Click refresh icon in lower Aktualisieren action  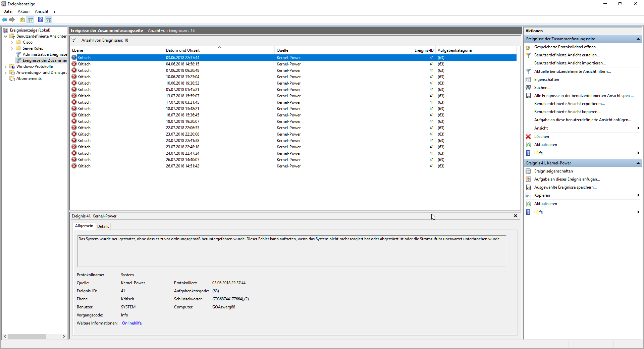click(x=528, y=204)
